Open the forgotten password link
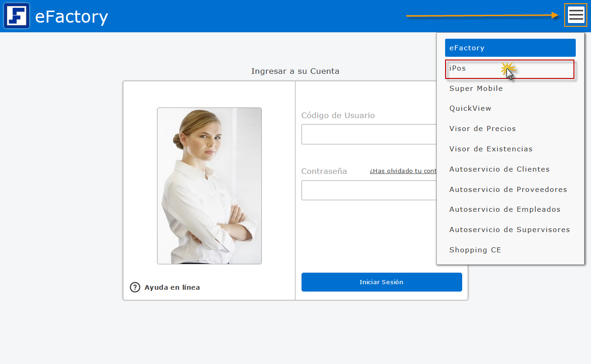The height and width of the screenshot is (364, 591). [x=403, y=171]
